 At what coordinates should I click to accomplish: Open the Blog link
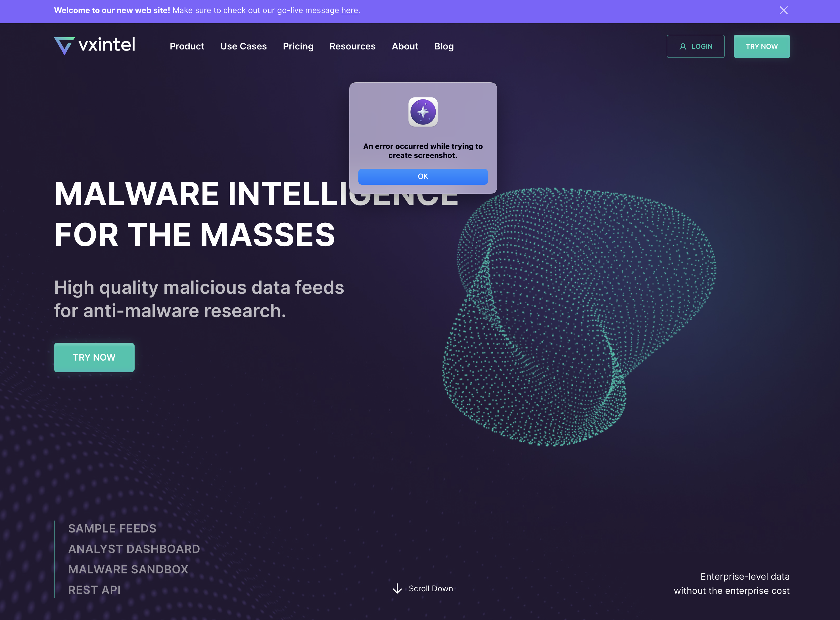pyautogui.click(x=444, y=46)
